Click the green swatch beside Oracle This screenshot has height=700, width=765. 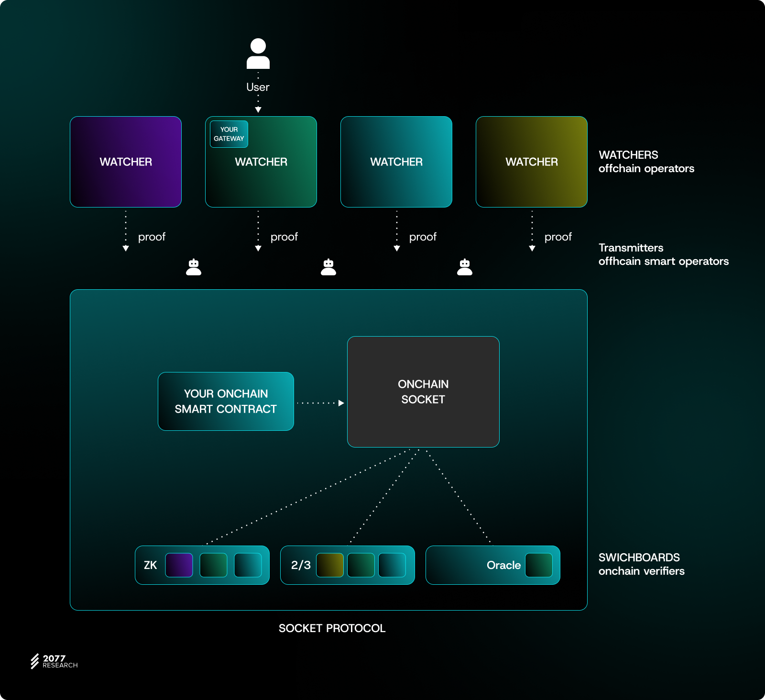pos(538,565)
